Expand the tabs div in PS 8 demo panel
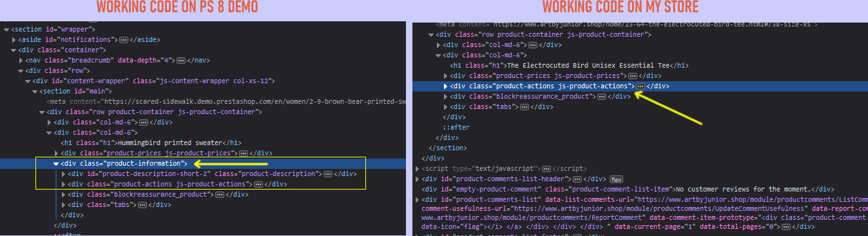Screen dimensions: 868x236 [x=64, y=204]
